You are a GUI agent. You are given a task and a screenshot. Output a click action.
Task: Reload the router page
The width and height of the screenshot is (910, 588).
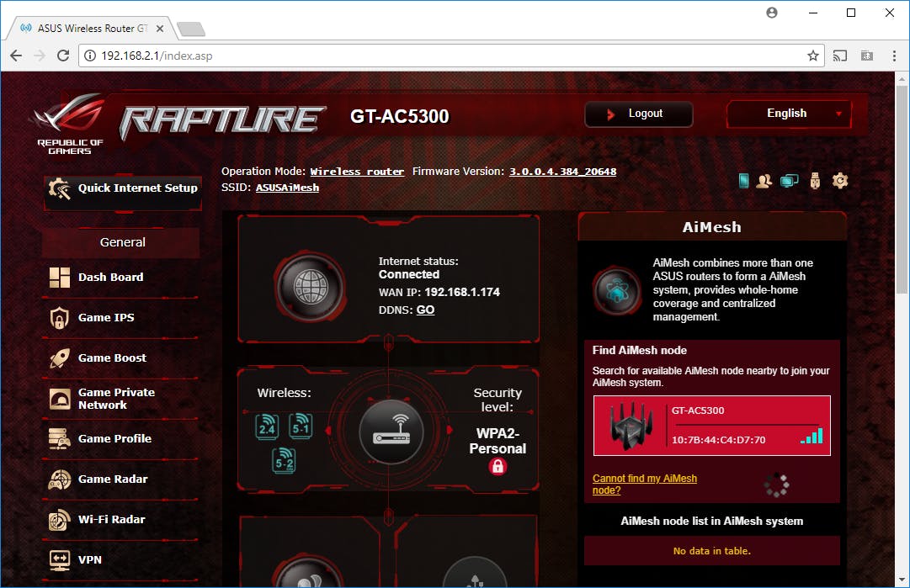click(63, 56)
